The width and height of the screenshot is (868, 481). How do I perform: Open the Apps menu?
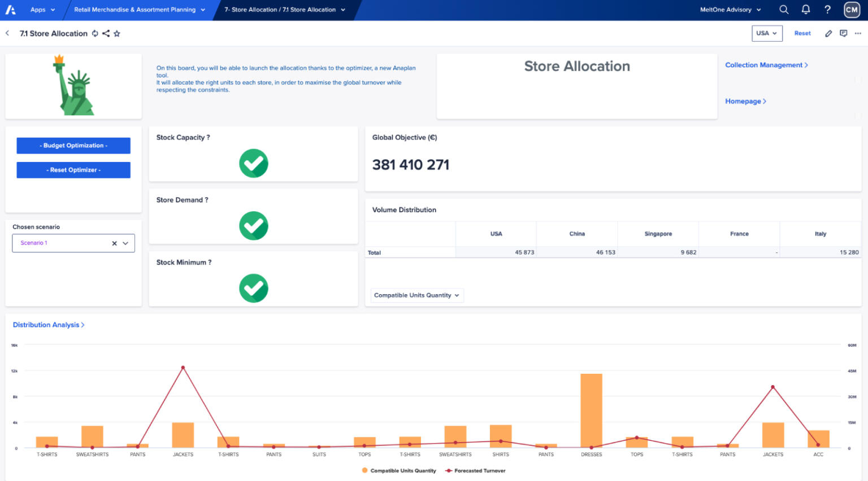(x=42, y=10)
